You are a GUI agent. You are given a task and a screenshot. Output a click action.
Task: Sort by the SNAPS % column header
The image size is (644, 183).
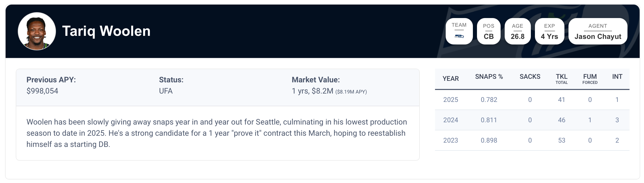click(x=489, y=77)
